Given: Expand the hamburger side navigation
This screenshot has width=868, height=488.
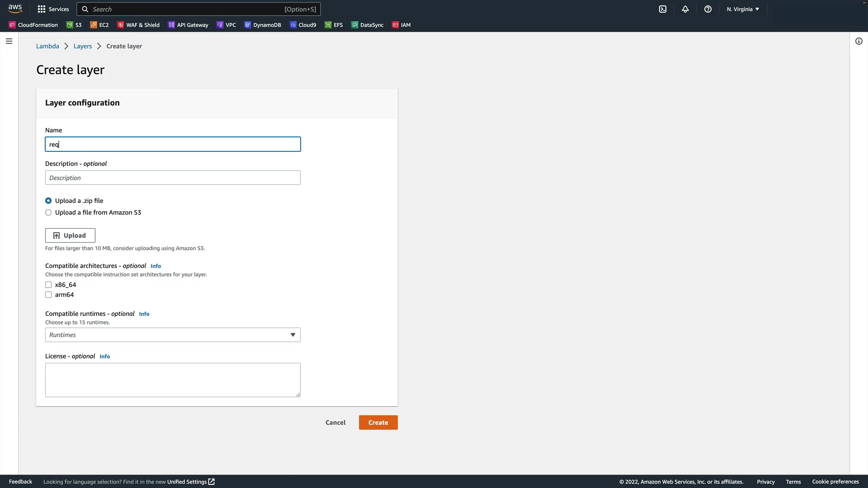Looking at the screenshot, I should 9,41.
